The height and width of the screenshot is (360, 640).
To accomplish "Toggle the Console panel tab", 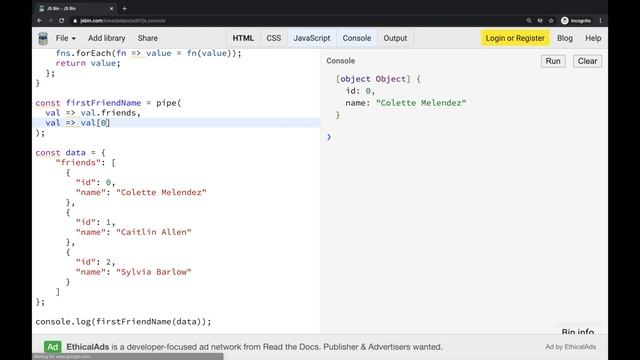I will [x=357, y=38].
